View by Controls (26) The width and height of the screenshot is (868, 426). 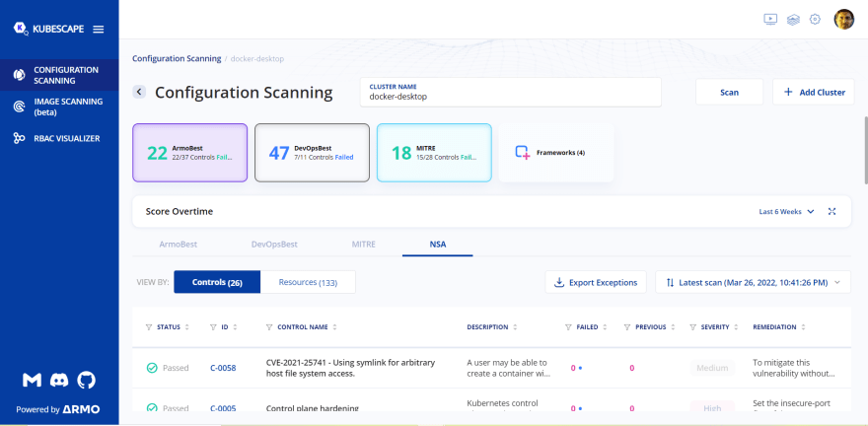[217, 282]
